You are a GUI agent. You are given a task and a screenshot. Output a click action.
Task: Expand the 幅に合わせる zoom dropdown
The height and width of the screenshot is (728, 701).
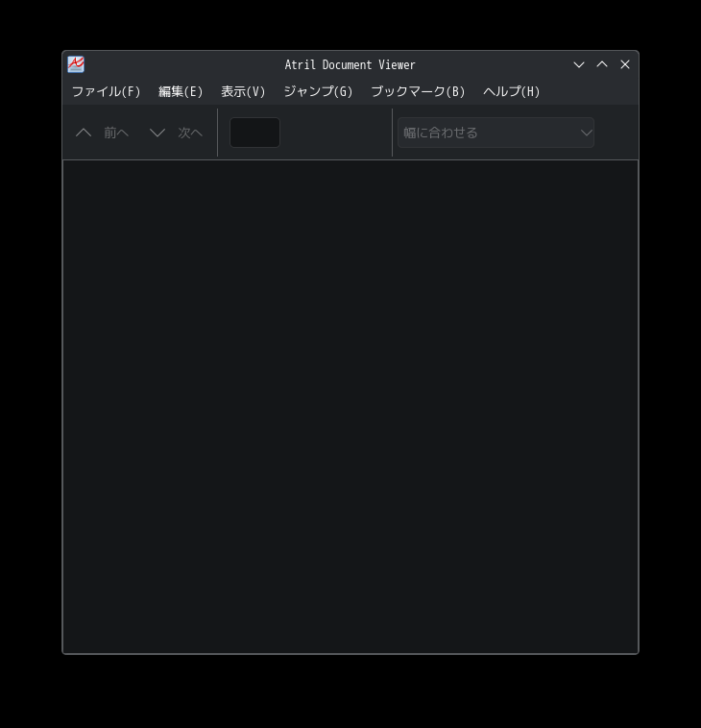point(496,133)
